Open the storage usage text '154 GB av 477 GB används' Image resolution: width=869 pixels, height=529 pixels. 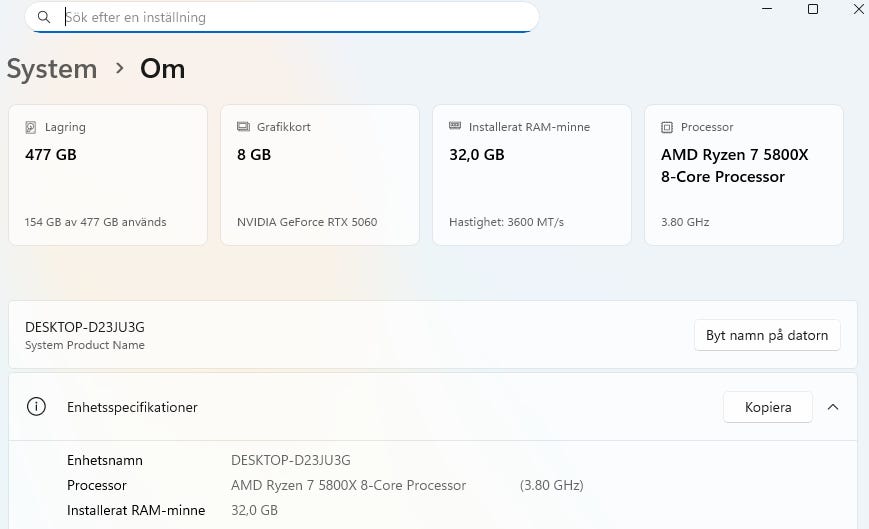pyautogui.click(x=95, y=222)
